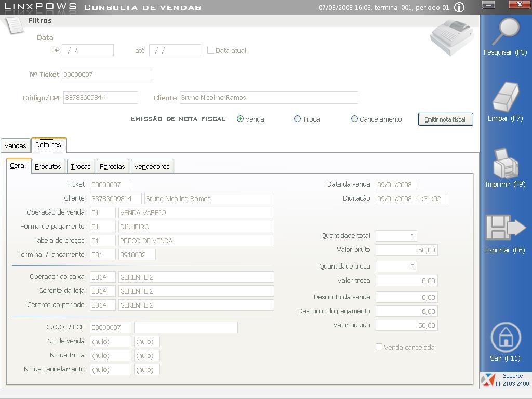532x399 pixels.
Task: Select the Troca radio button
Action: point(297,119)
